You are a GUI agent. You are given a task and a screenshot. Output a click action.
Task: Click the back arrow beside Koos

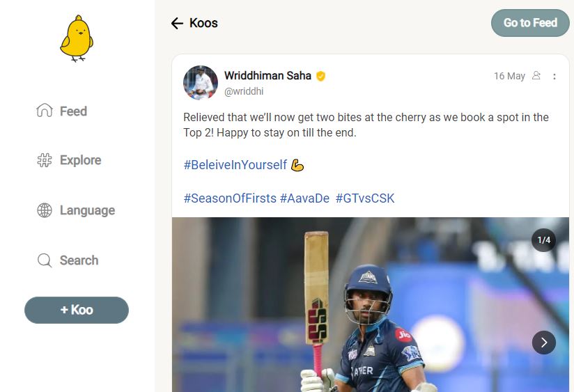177,24
